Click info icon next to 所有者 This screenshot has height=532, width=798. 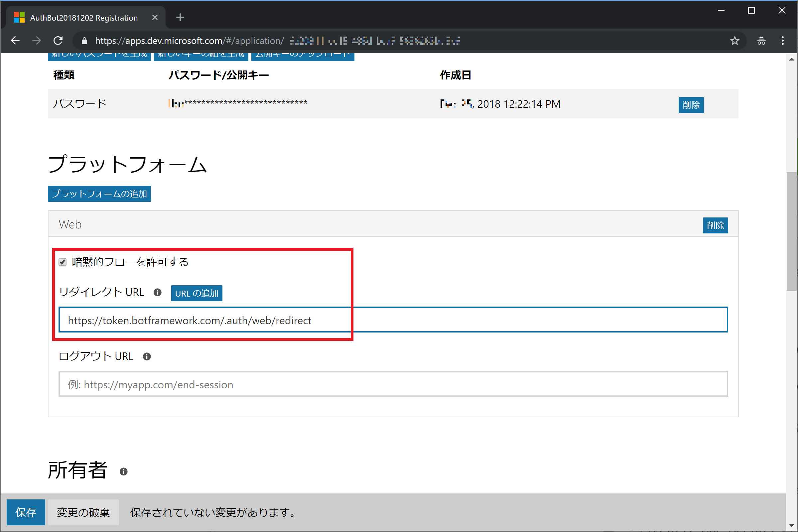tap(123, 471)
